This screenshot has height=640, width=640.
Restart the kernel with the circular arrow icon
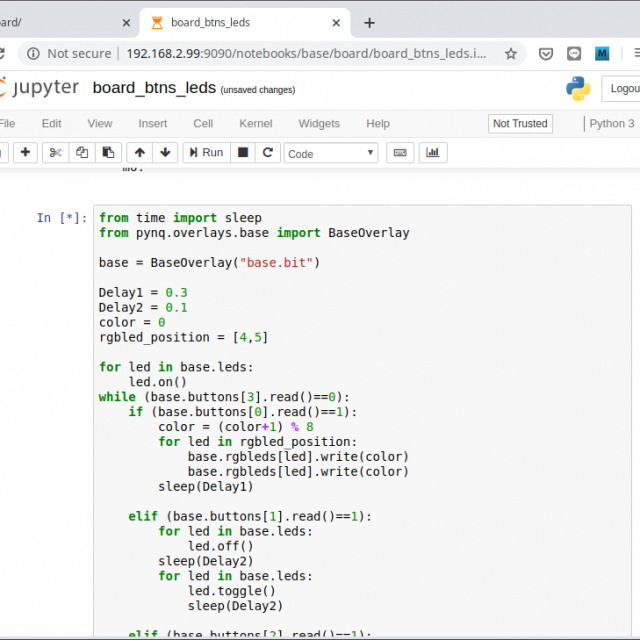pyautogui.click(x=267, y=153)
